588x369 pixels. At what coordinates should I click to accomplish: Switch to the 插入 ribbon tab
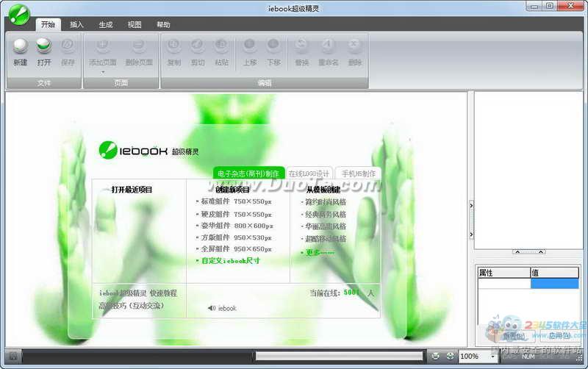(x=76, y=24)
